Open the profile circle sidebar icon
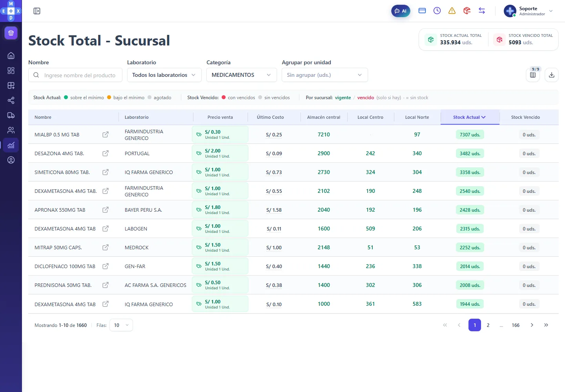 click(x=11, y=160)
